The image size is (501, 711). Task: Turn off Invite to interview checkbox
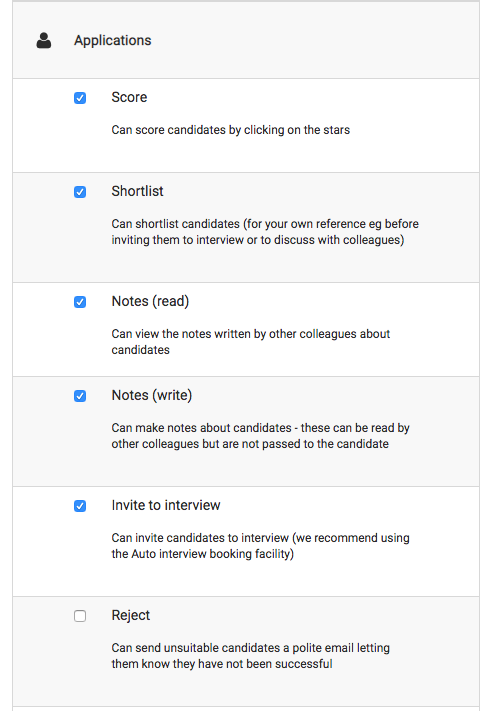tap(80, 506)
